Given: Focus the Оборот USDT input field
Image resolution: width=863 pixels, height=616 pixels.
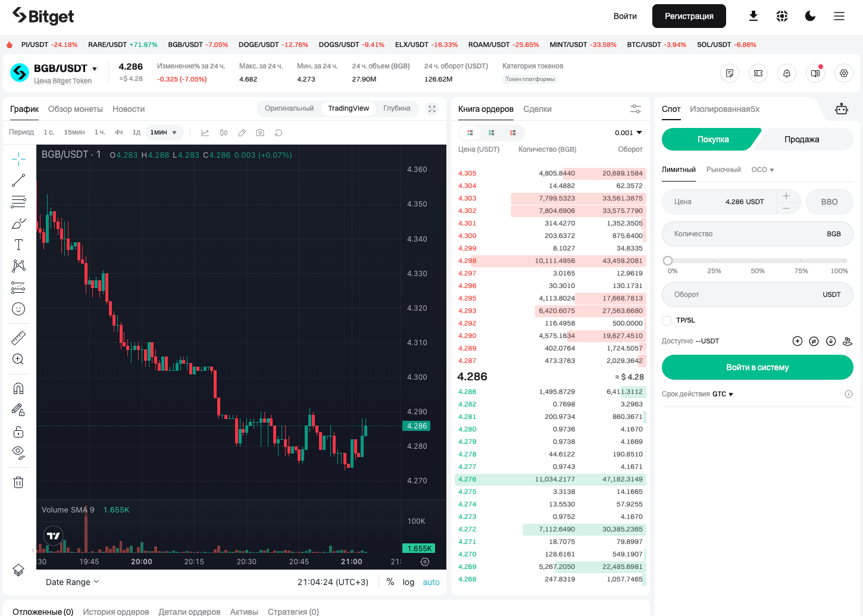Looking at the screenshot, I should (758, 295).
